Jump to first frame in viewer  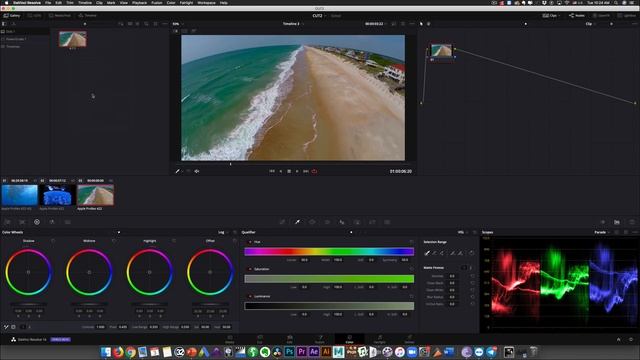coord(272,171)
